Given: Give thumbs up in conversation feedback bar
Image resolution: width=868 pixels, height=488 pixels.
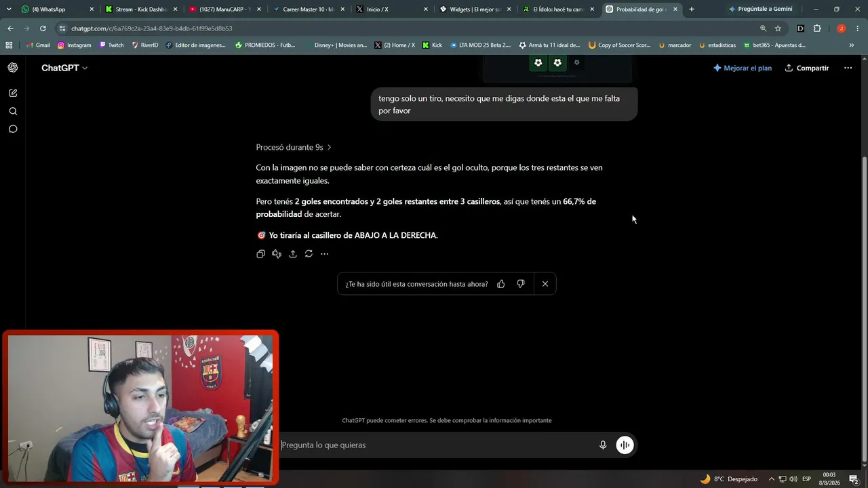Looking at the screenshot, I should pyautogui.click(x=501, y=284).
